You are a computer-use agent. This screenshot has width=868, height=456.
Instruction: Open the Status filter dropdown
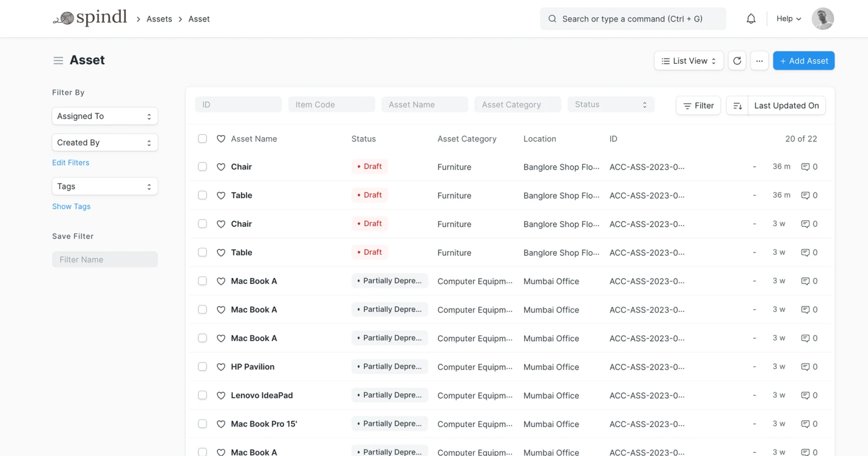point(610,105)
